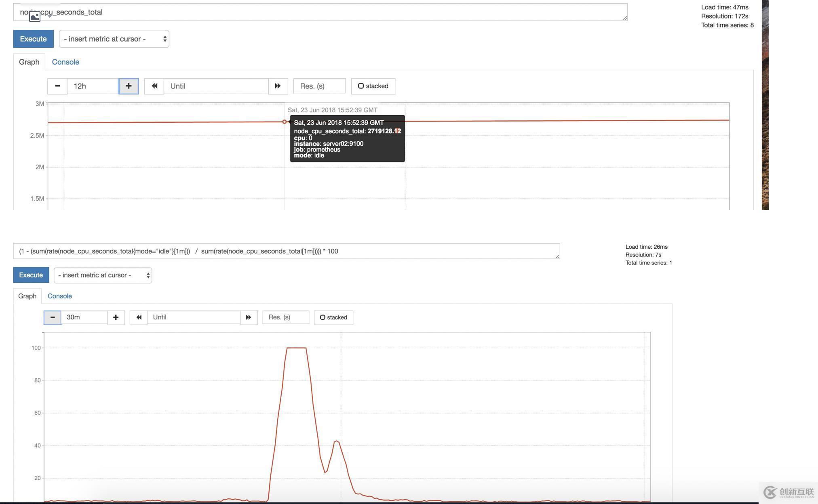Click the Execute button for top query
The width and height of the screenshot is (818, 504).
[x=33, y=38]
